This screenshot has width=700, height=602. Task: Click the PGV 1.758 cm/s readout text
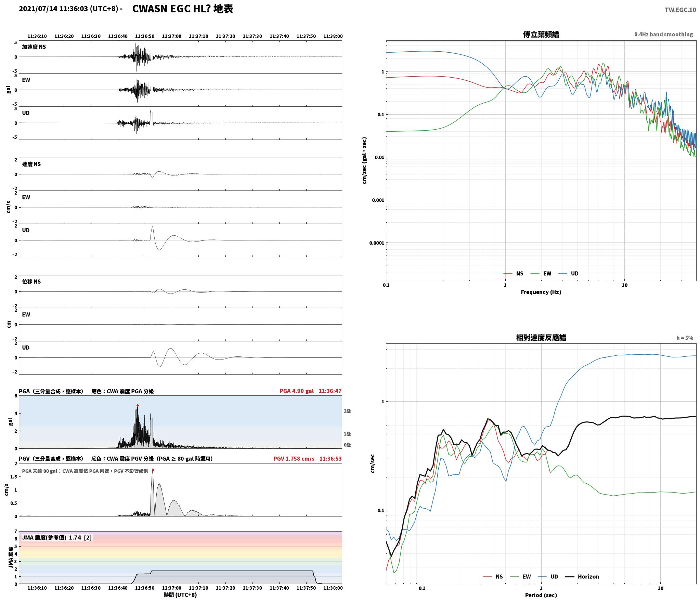pos(294,459)
